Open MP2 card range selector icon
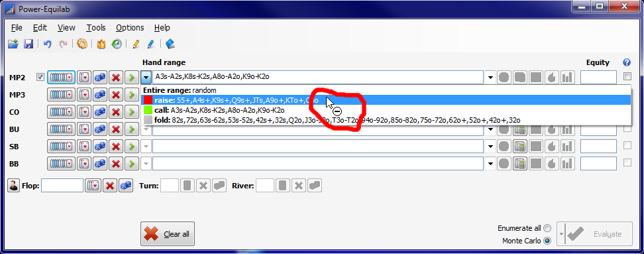644x254 pixels. click(x=61, y=78)
